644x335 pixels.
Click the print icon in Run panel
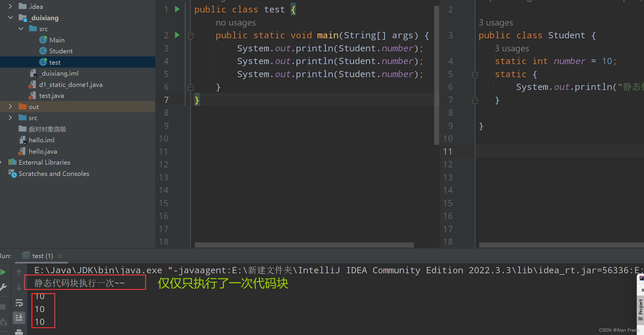tap(19, 332)
